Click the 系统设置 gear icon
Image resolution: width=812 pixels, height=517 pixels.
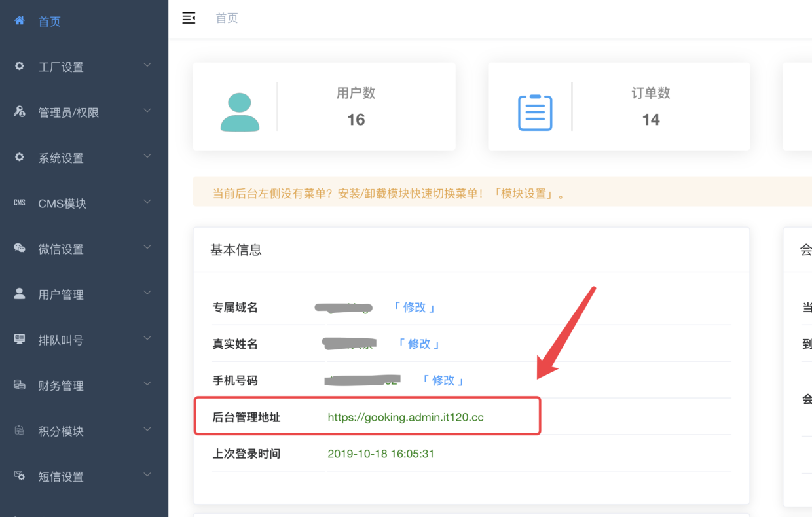coord(20,157)
